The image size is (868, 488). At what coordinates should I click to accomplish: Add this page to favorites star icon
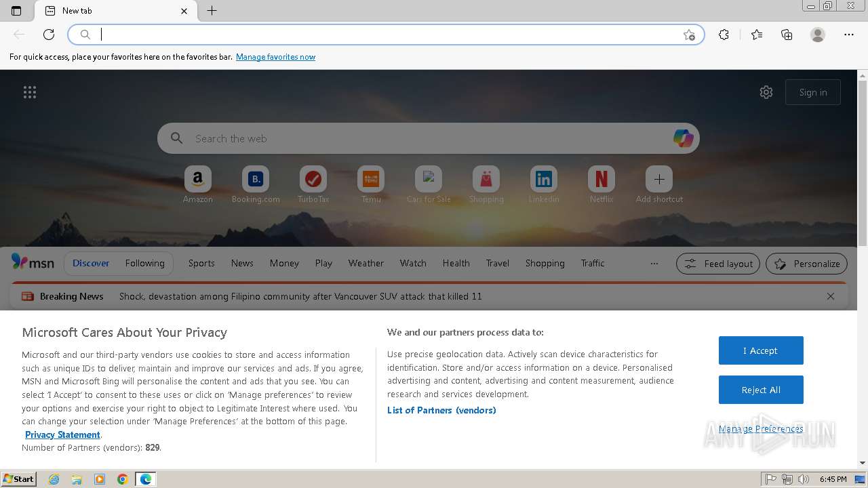tap(689, 35)
